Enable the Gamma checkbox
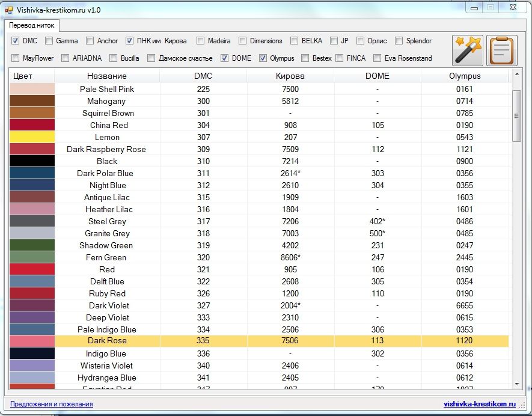Viewport: 532px width, 416px height. click(x=49, y=41)
